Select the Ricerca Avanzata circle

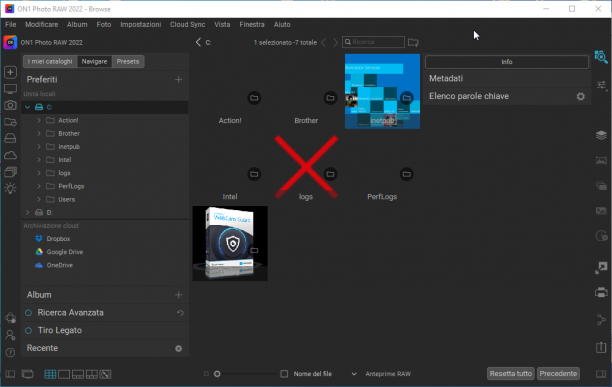coord(28,313)
